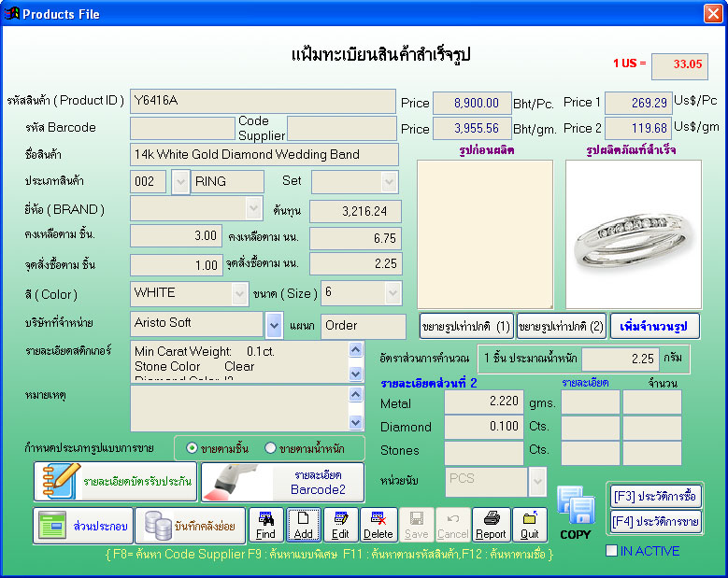Open the Size dropdown showing 6
The width and height of the screenshot is (728, 578).
(393, 293)
